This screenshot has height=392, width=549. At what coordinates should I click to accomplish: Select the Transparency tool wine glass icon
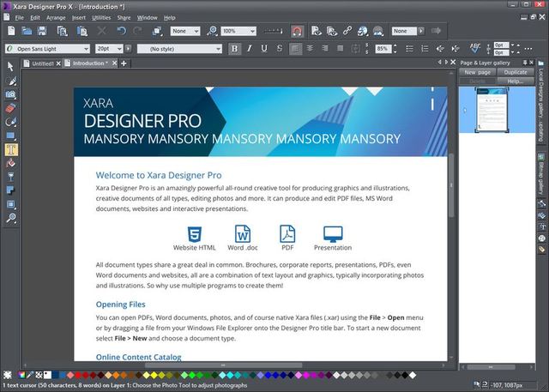pos(11,177)
